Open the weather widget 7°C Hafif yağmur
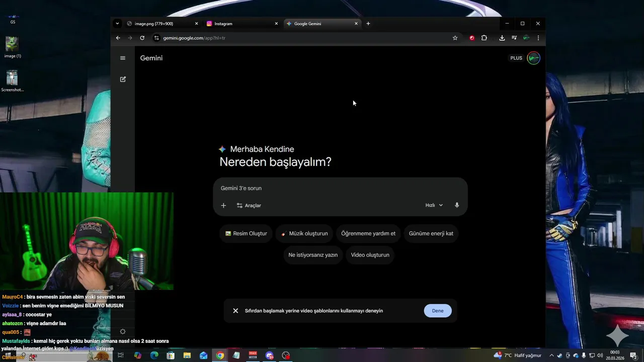Image resolution: width=644 pixels, height=362 pixels. tap(518, 355)
